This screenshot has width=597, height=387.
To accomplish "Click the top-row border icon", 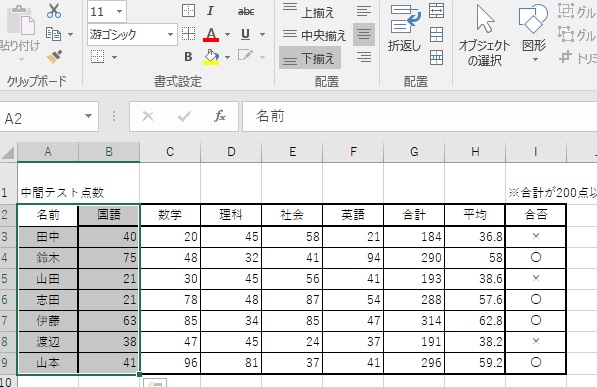I will (x=188, y=11).
